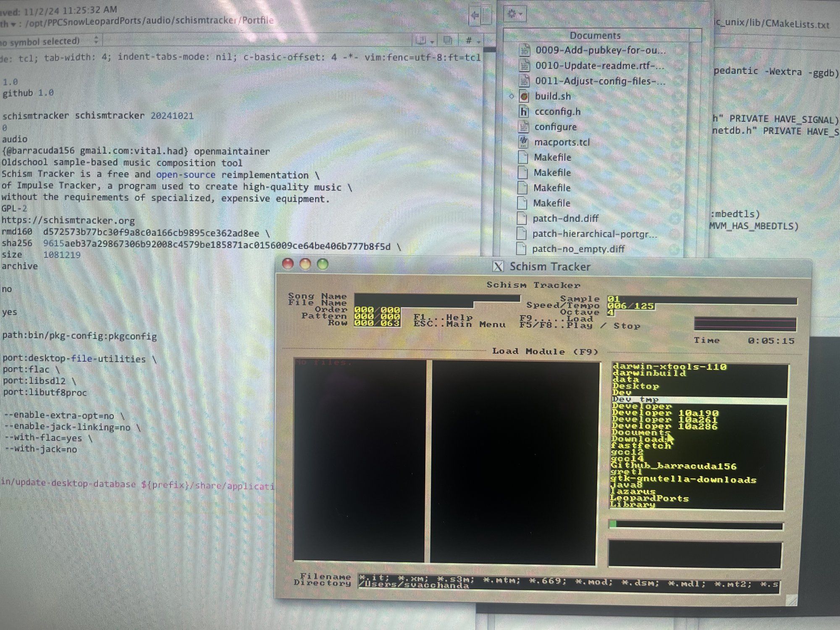Image resolution: width=840 pixels, height=630 pixels.
Task: Click the patch-dnd.diff file icon
Action: tap(522, 218)
